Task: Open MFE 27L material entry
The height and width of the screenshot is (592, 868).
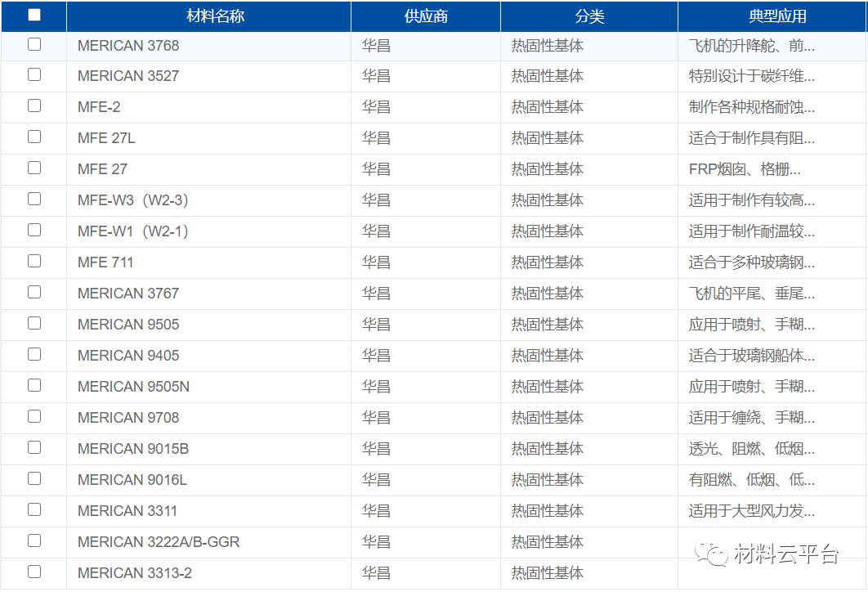Action: click(x=106, y=138)
